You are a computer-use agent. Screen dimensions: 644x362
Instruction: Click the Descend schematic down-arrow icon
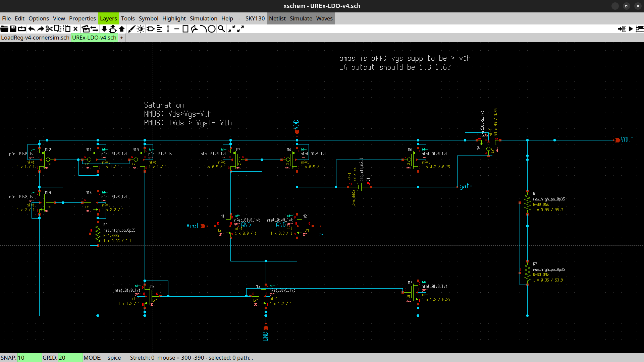(x=104, y=29)
